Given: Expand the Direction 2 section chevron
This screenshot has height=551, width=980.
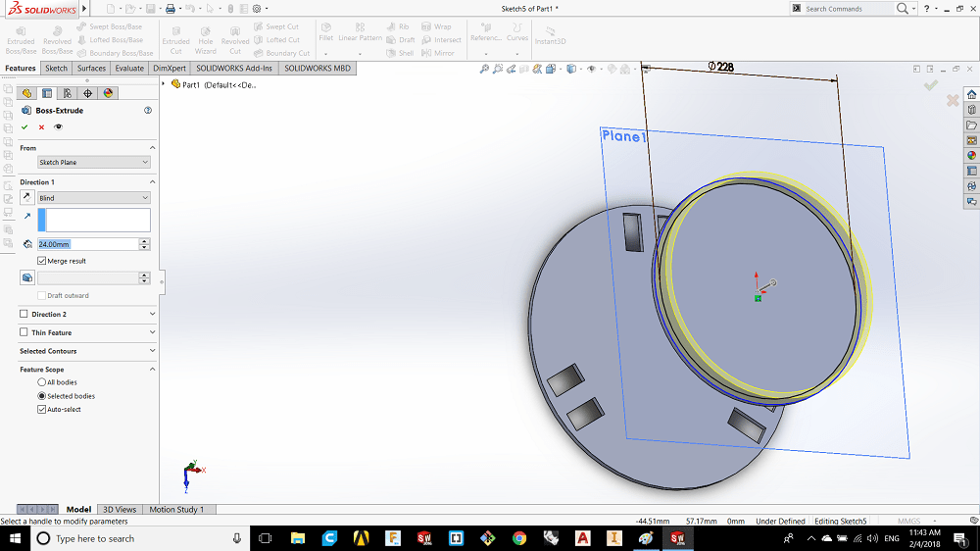Looking at the screenshot, I should click(x=152, y=314).
